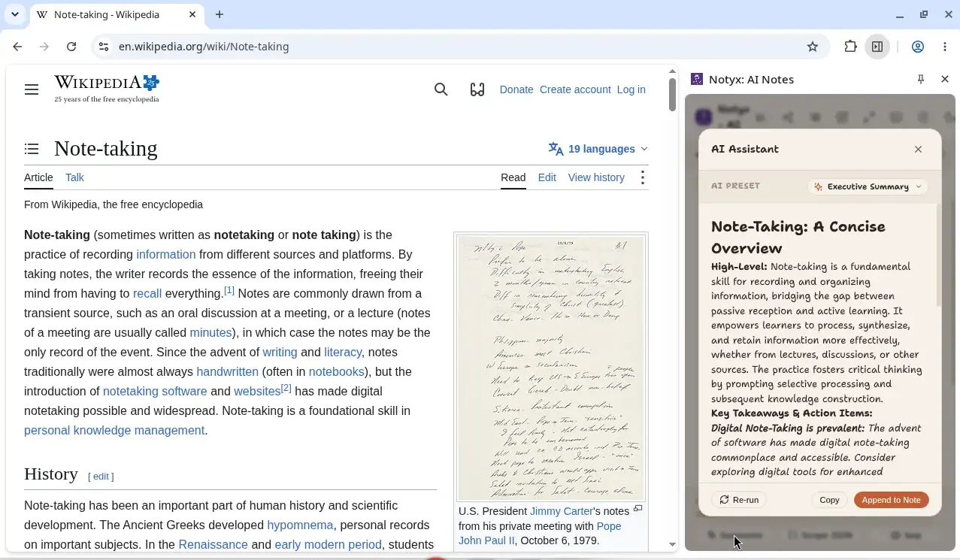Close the Notyx AI Notes side panel
960x560 pixels.
click(945, 79)
